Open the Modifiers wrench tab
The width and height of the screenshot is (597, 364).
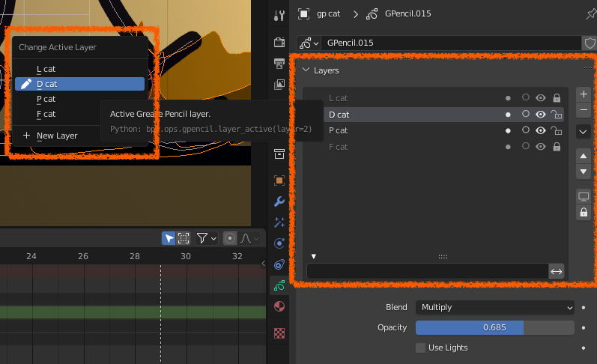(x=279, y=201)
